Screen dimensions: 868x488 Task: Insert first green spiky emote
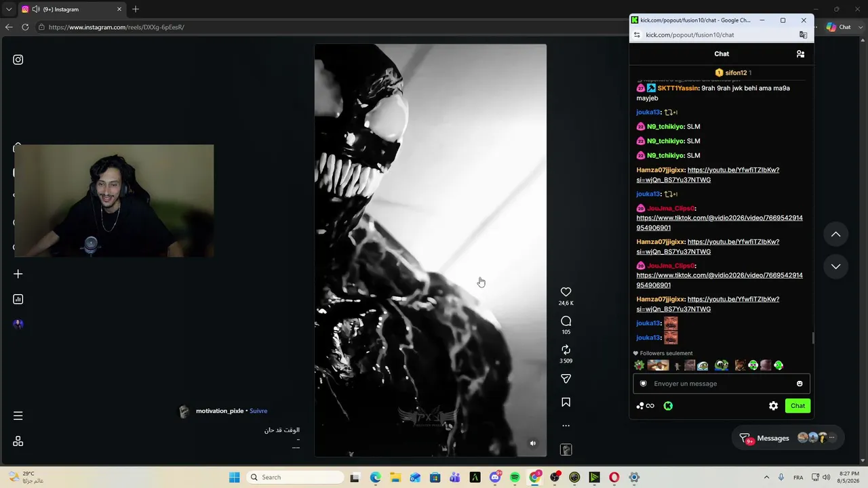639,366
